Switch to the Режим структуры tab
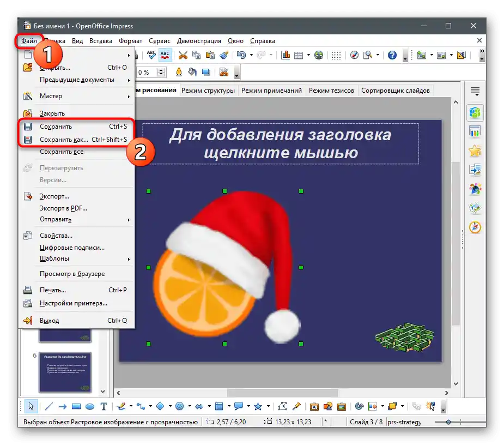 click(208, 91)
